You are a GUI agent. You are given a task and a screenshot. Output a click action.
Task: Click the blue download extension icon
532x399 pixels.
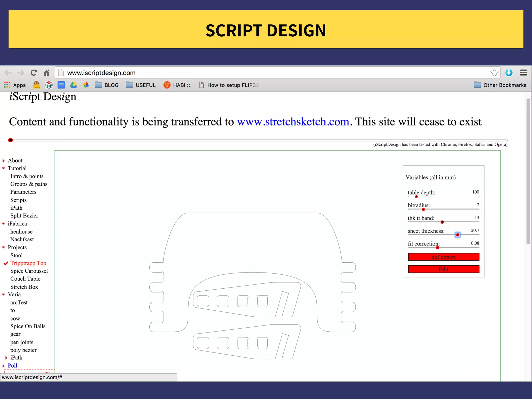point(509,73)
